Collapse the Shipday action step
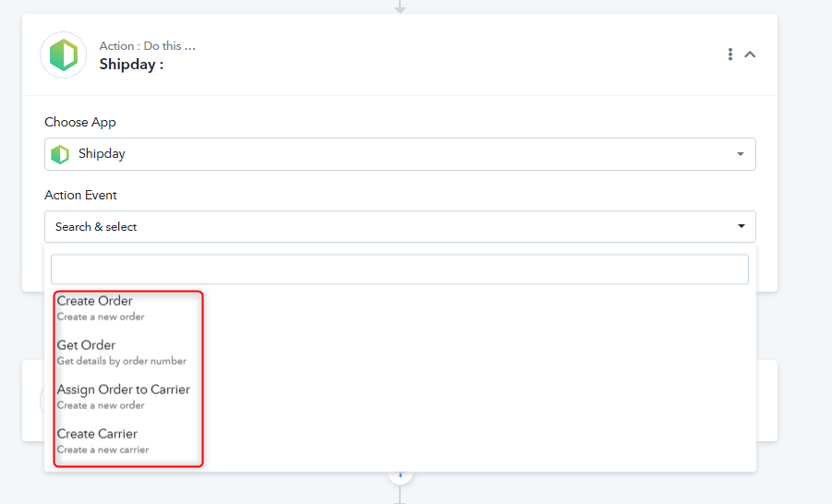This screenshot has width=832, height=504. [750, 54]
